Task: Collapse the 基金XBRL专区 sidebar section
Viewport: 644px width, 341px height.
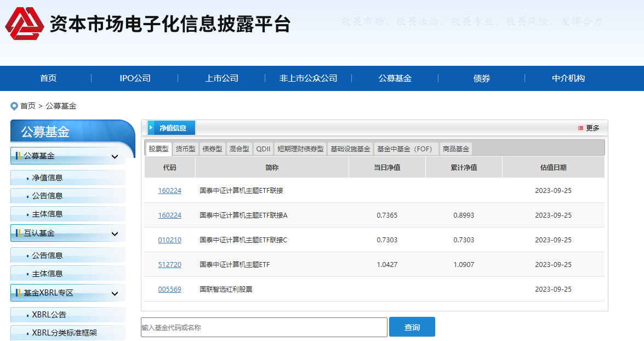Action: (x=115, y=293)
